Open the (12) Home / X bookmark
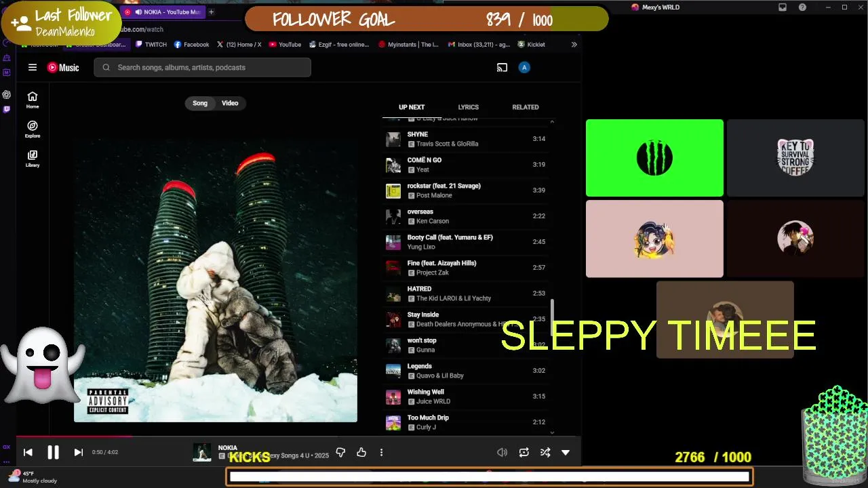This screenshot has height=488, width=868. (x=239, y=45)
